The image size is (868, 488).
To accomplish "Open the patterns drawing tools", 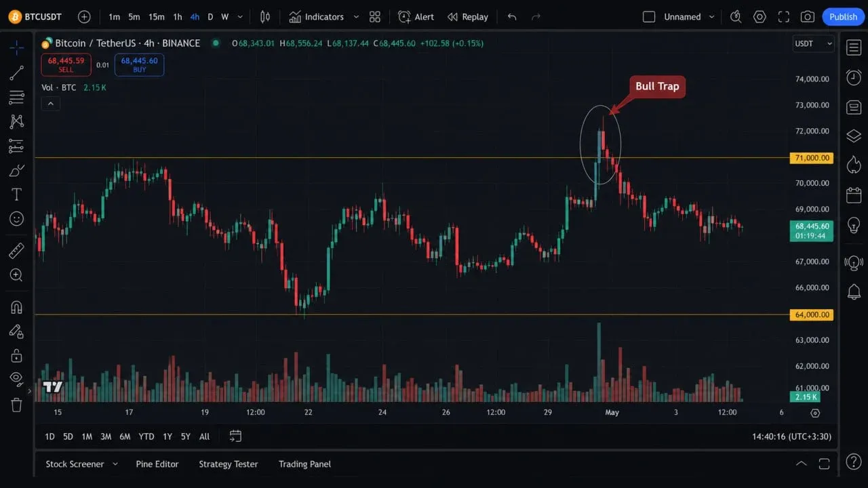I will click(x=16, y=121).
